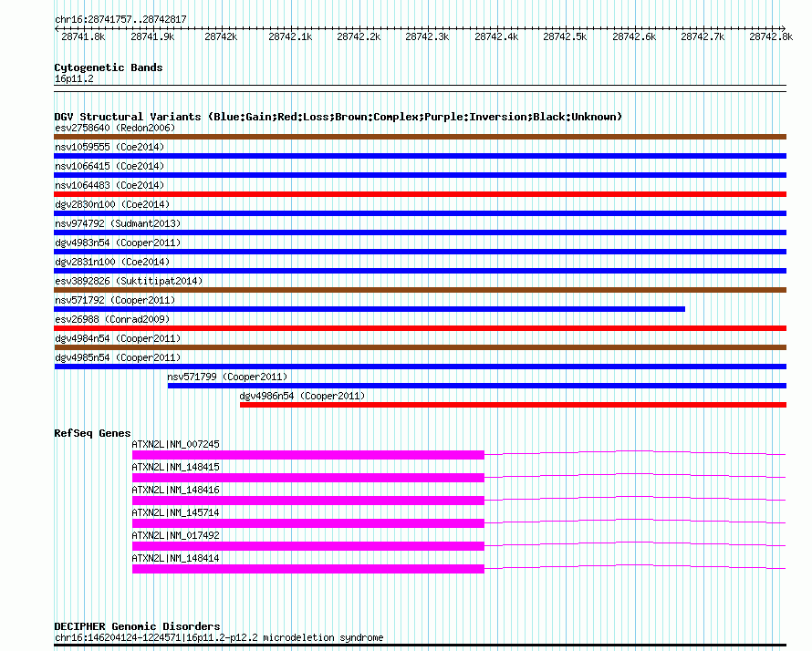Open the dgv4985n54 (Cooper2011) variant
This screenshot has width=812, height=651.
[118, 357]
